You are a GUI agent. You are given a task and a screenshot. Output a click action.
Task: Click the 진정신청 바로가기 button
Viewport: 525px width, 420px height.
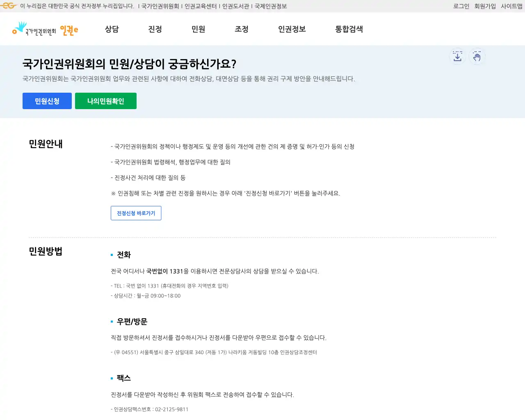[136, 213]
